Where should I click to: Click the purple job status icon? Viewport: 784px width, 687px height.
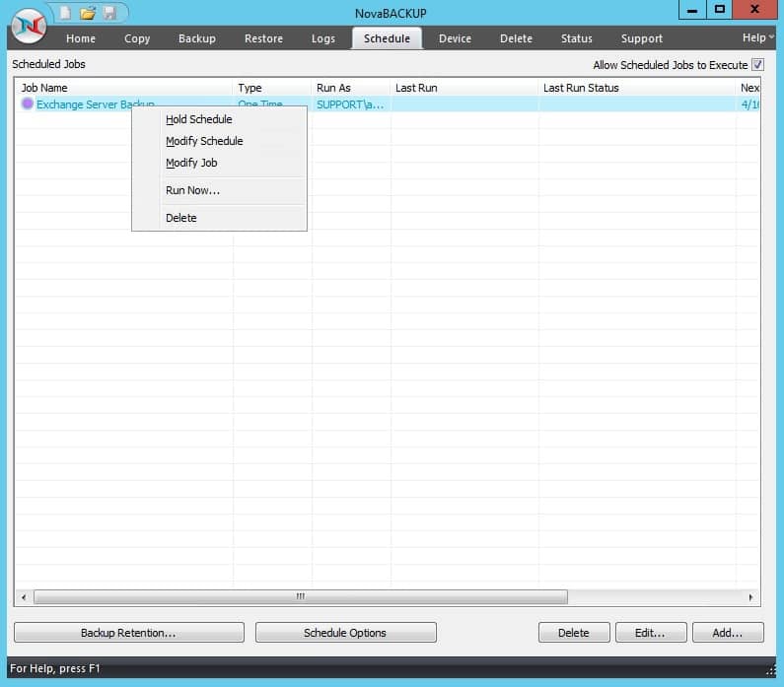click(x=28, y=103)
